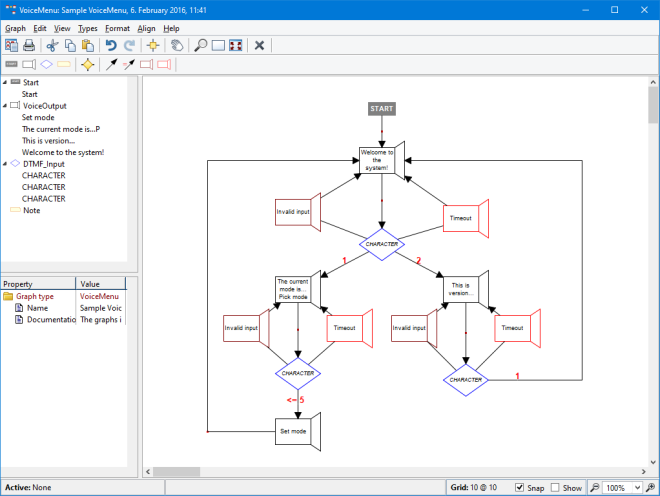Click the Undo arrow icon
The height and width of the screenshot is (496, 660).
[x=111, y=45]
